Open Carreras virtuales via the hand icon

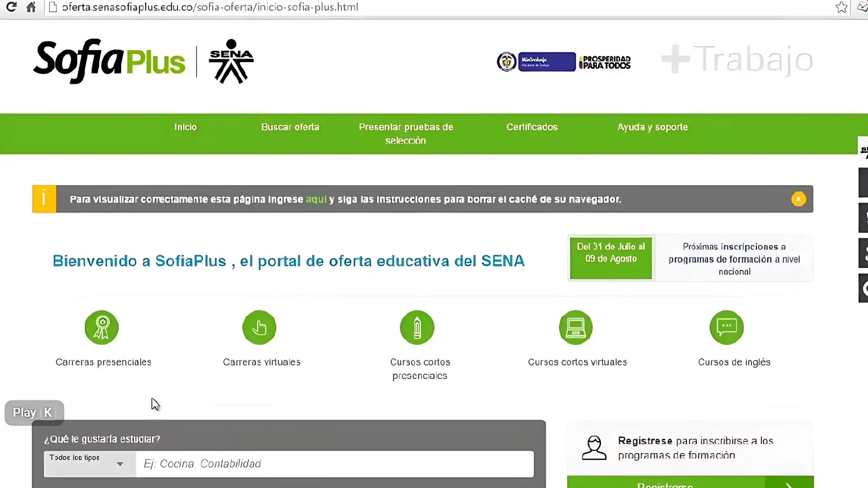coord(260,327)
